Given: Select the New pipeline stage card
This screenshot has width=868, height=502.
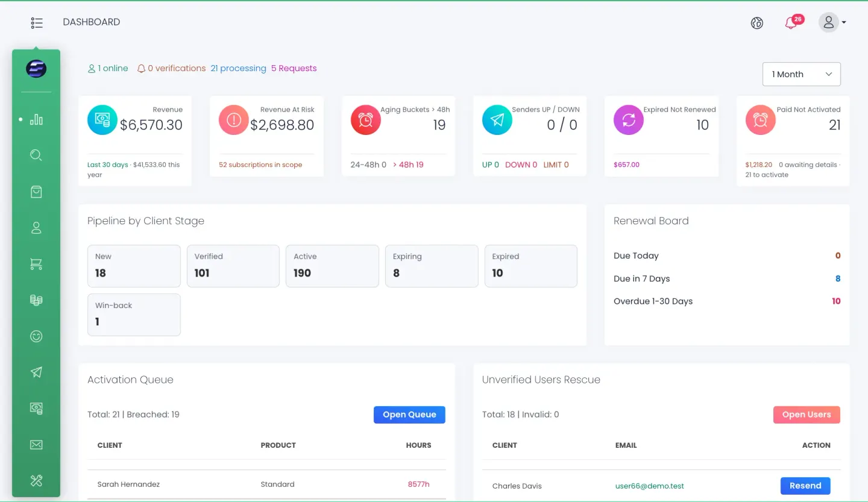Looking at the screenshot, I should 134,266.
